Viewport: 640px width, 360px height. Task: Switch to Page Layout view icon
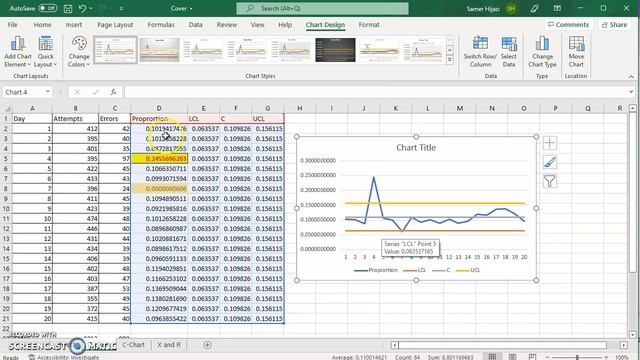coord(513,357)
